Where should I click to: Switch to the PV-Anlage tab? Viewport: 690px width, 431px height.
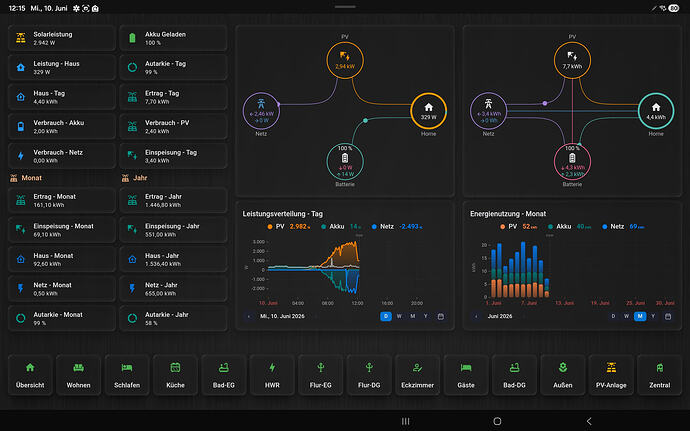click(x=611, y=375)
